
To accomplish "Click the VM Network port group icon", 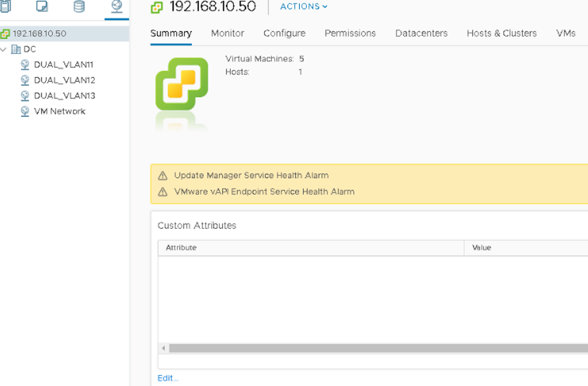I will (25, 111).
